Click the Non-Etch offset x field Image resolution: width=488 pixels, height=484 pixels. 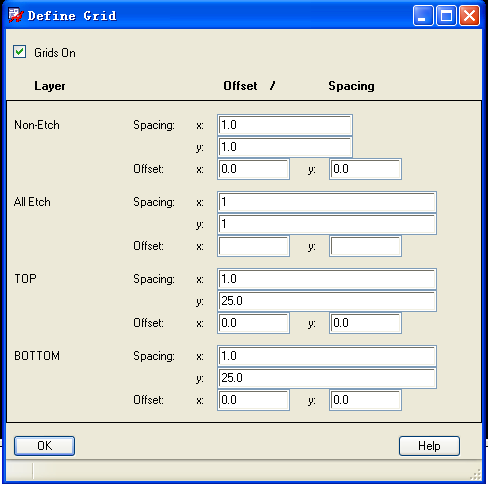[253, 169]
